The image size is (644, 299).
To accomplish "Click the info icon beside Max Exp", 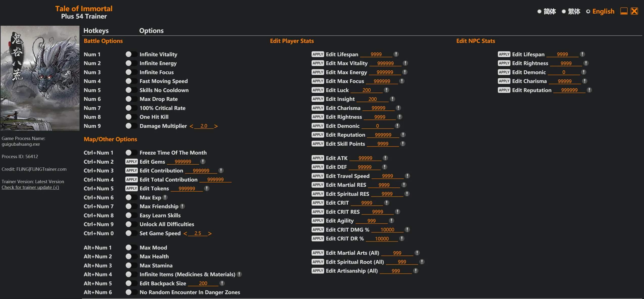I will click(x=165, y=197).
